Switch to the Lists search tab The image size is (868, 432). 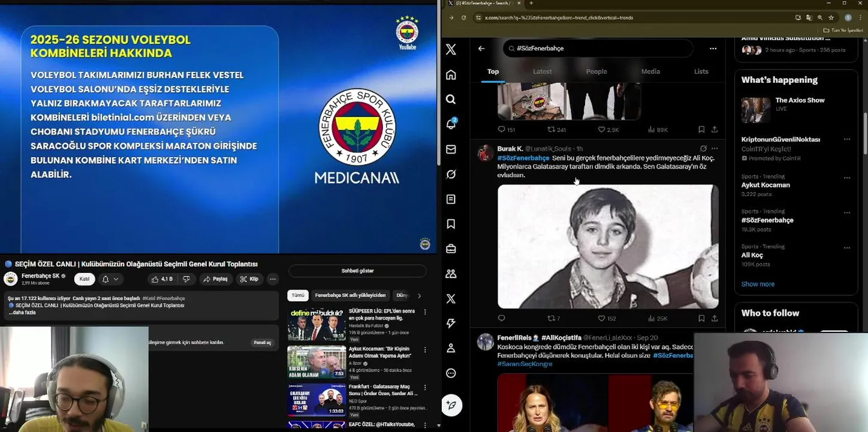(x=701, y=71)
